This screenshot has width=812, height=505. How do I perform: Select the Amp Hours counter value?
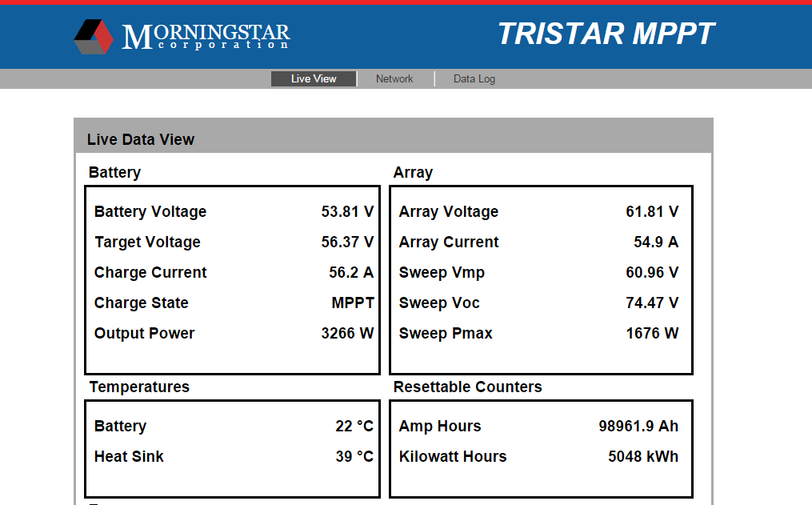coord(638,426)
